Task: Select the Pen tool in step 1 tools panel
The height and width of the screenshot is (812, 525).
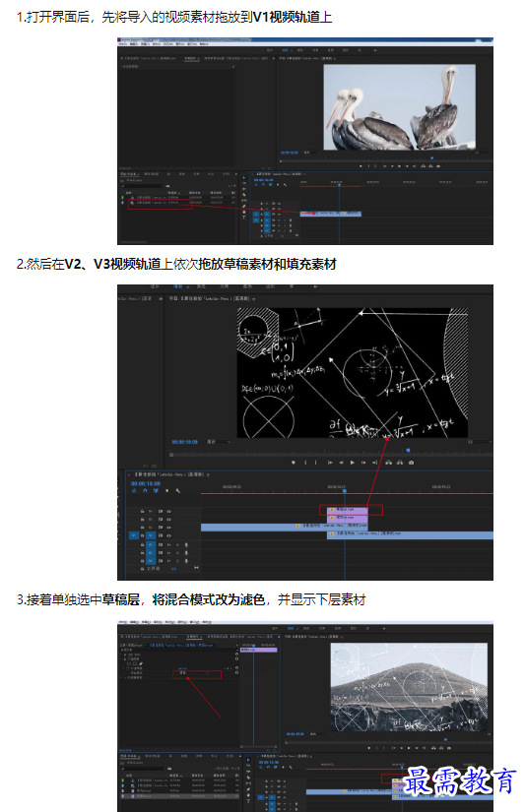Action: [x=243, y=206]
